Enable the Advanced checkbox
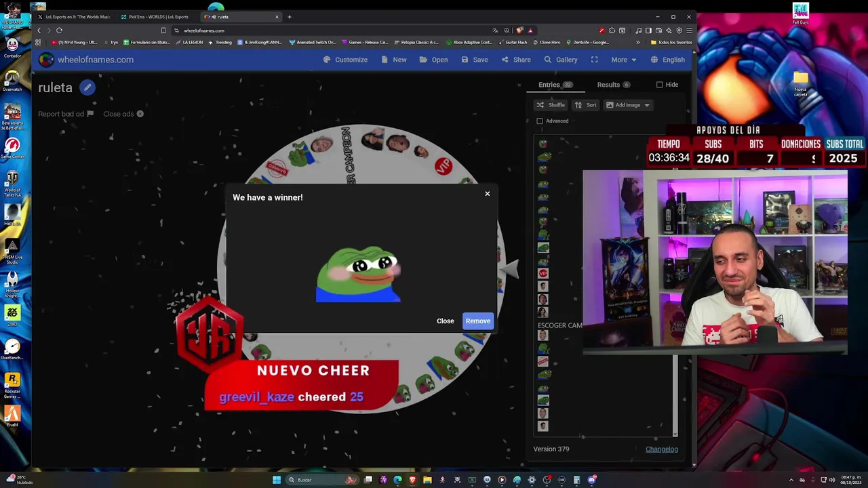Screen dimensions: 868x488 tap(540, 121)
